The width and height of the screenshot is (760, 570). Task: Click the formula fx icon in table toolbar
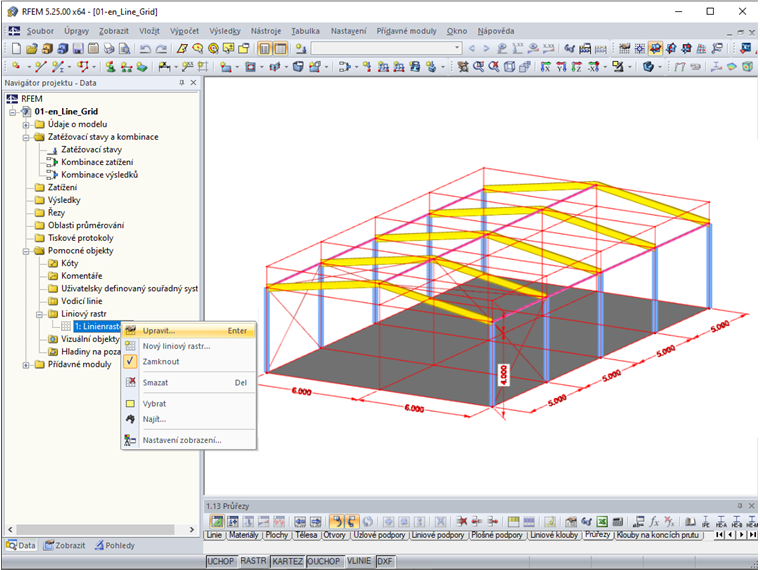[654, 522]
